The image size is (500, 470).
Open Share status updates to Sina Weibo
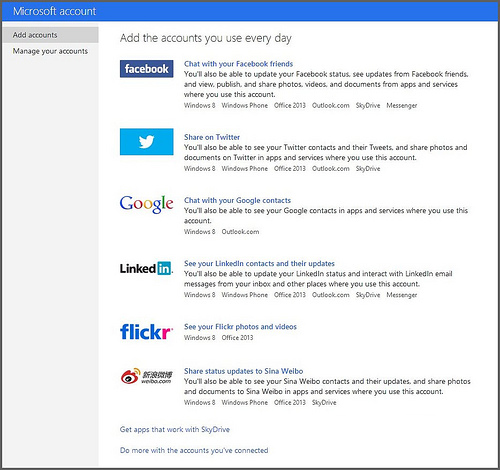coord(244,371)
